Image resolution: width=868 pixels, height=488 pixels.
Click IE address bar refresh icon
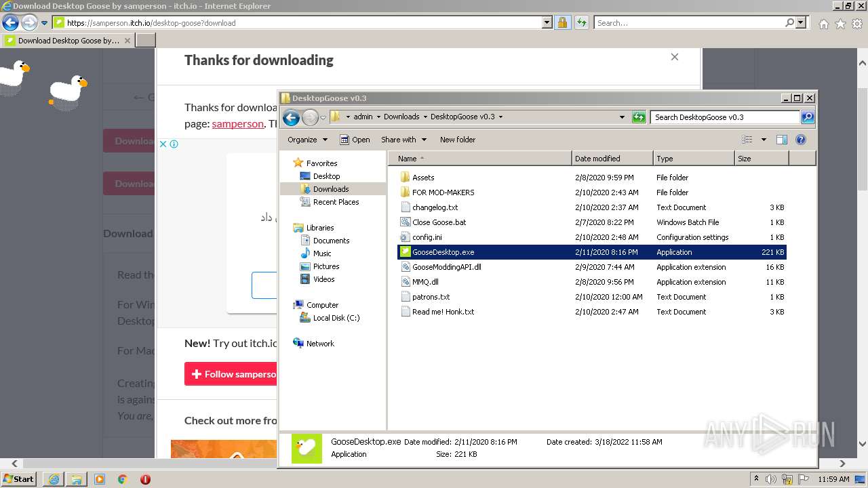(581, 22)
